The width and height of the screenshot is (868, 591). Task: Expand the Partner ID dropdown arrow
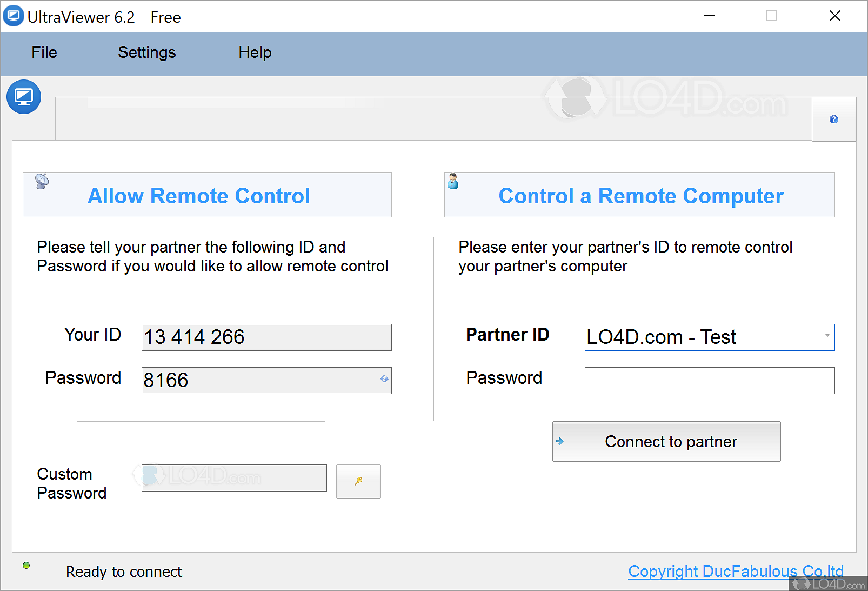coord(827,336)
